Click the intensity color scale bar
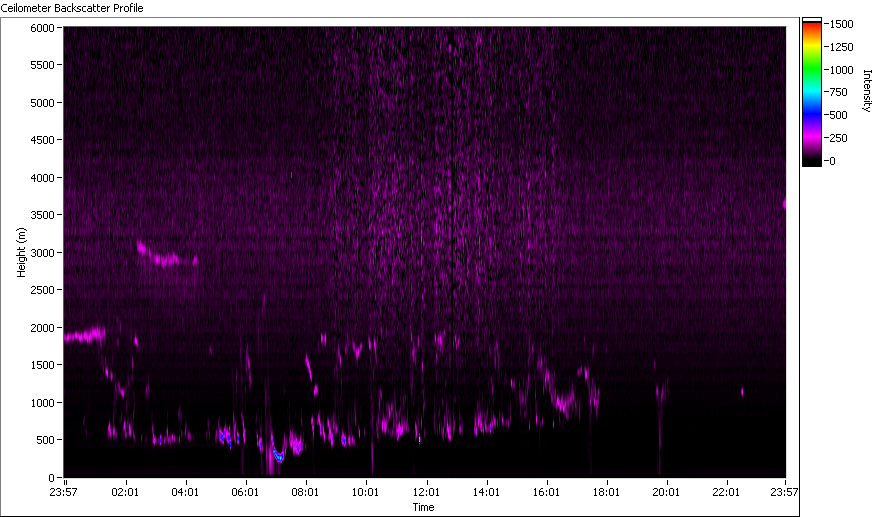Viewport: 876px width, 517px height. click(x=812, y=92)
